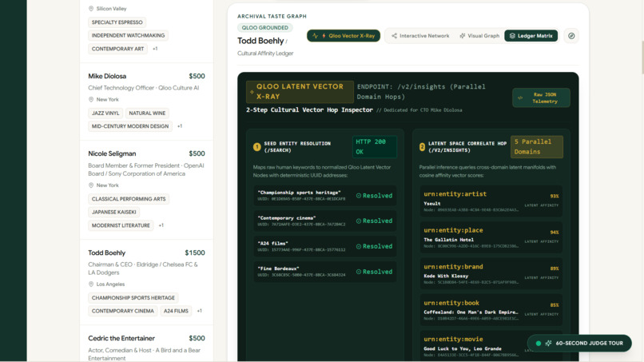The width and height of the screenshot is (644, 362).
Task: Switch to Interactive Network tab
Action: pos(420,36)
